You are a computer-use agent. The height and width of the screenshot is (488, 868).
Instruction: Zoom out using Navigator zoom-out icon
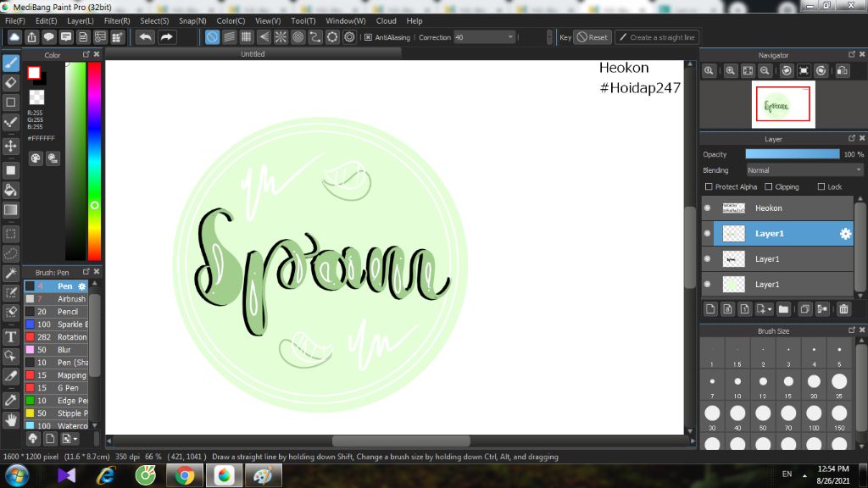click(765, 71)
